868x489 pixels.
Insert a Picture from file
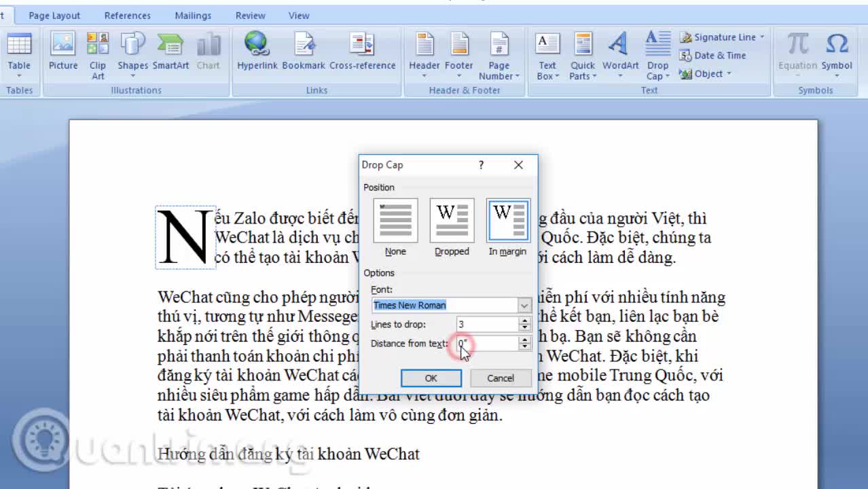pyautogui.click(x=63, y=52)
